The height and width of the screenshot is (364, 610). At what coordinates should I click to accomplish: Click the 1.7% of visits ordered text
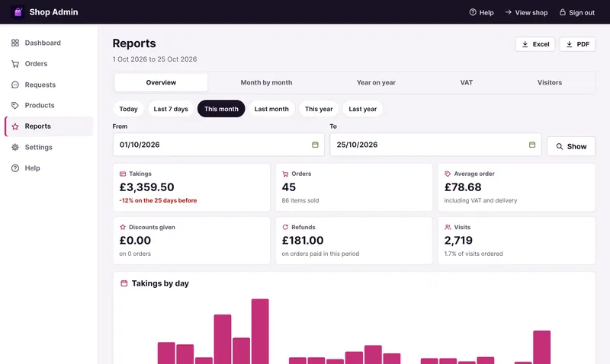pos(474,254)
